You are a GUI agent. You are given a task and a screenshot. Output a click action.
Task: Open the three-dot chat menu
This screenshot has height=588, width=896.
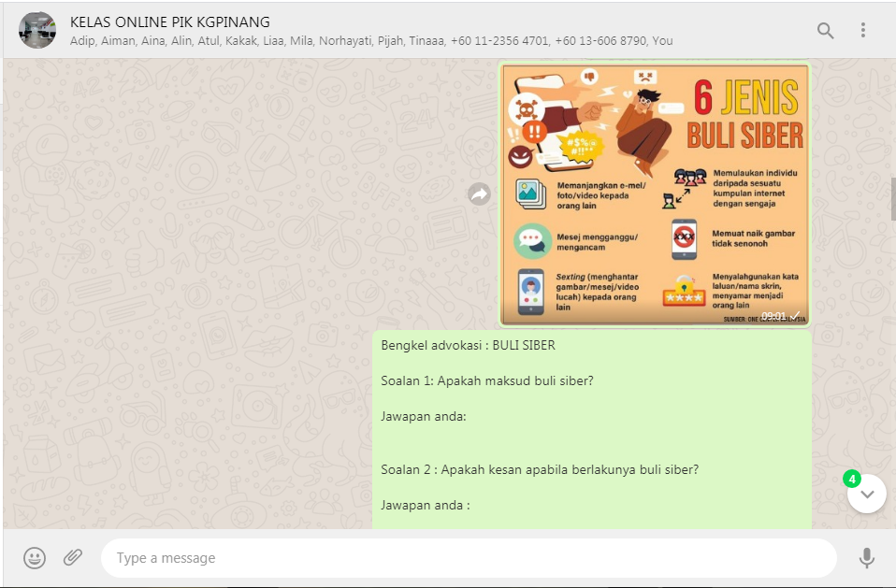863,31
